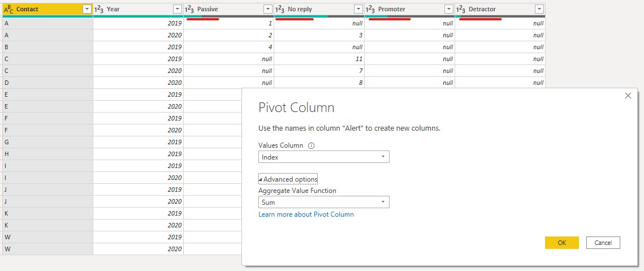Click the No reply cell with value 7
Viewport: 644px width, 271px height.
point(319,71)
